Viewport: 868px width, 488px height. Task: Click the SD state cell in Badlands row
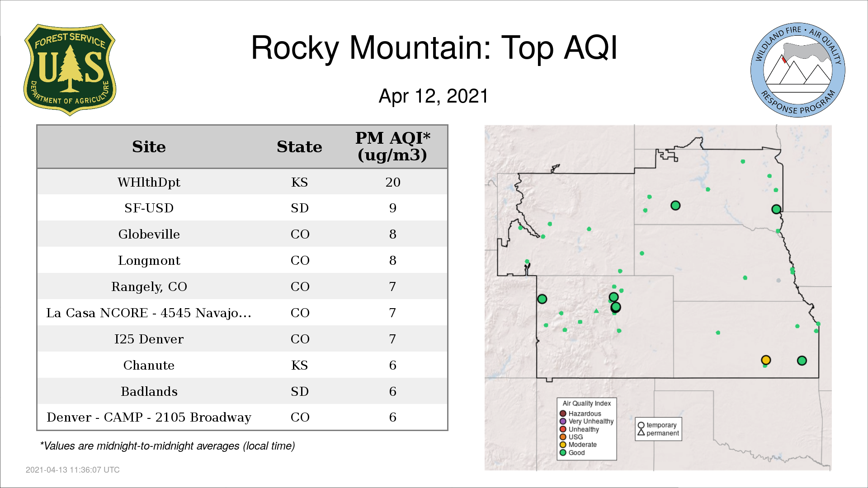point(299,391)
